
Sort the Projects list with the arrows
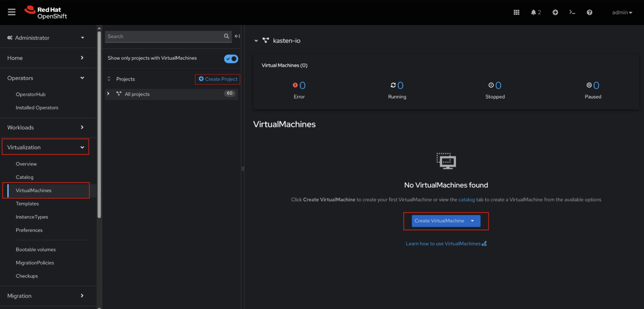pos(109,79)
